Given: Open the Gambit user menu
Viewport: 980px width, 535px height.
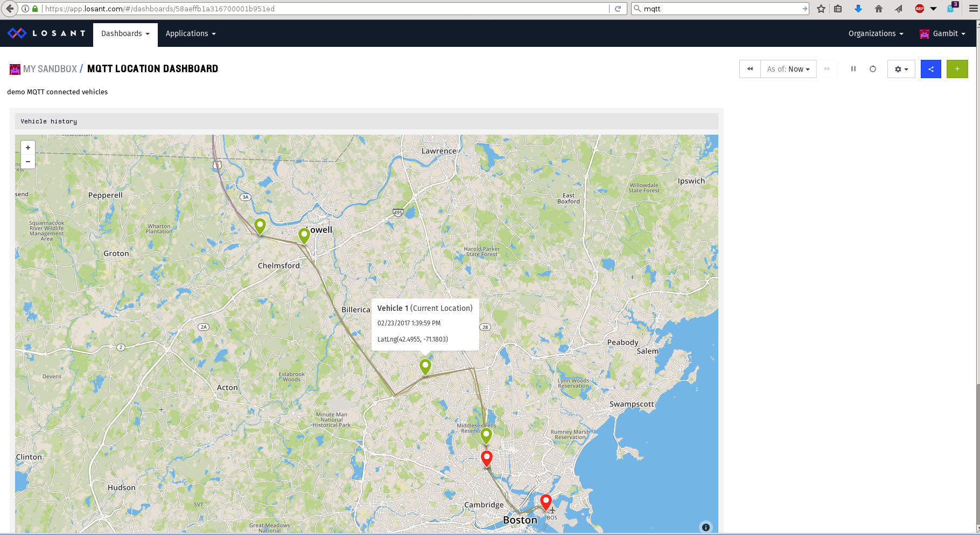Looking at the screenshot, I should [x=944, y=33].
